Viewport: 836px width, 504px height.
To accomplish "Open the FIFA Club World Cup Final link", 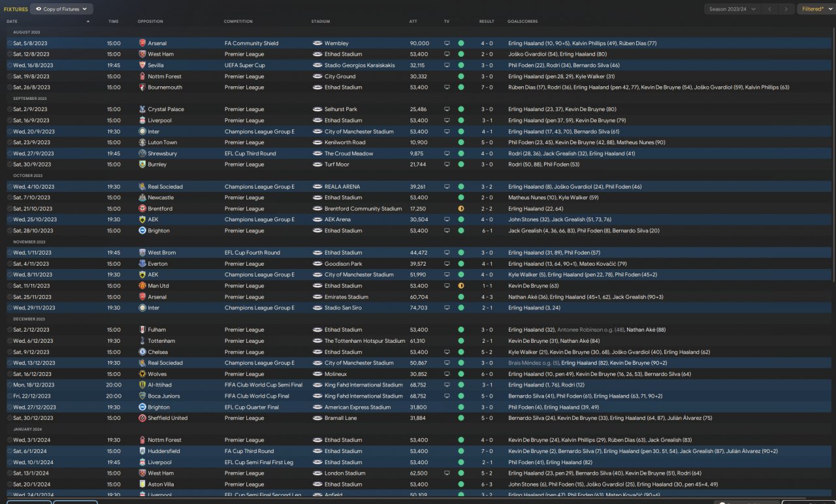I will tap(257, 396).
